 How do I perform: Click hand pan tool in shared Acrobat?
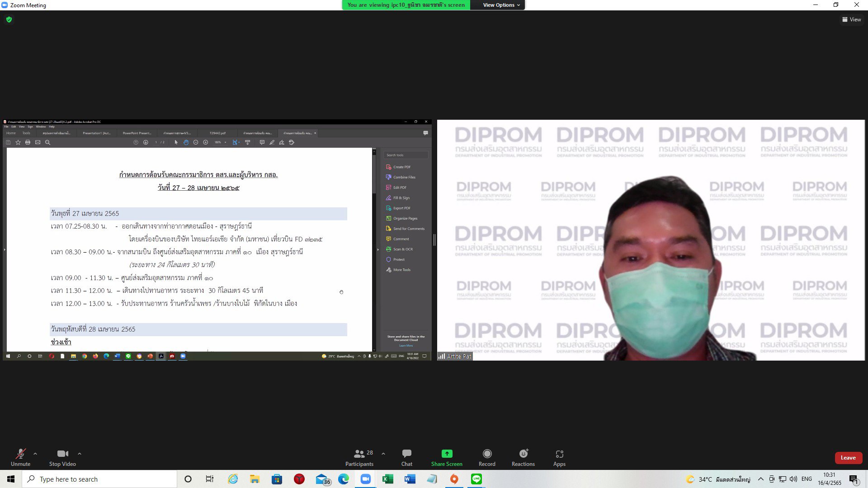186,142
